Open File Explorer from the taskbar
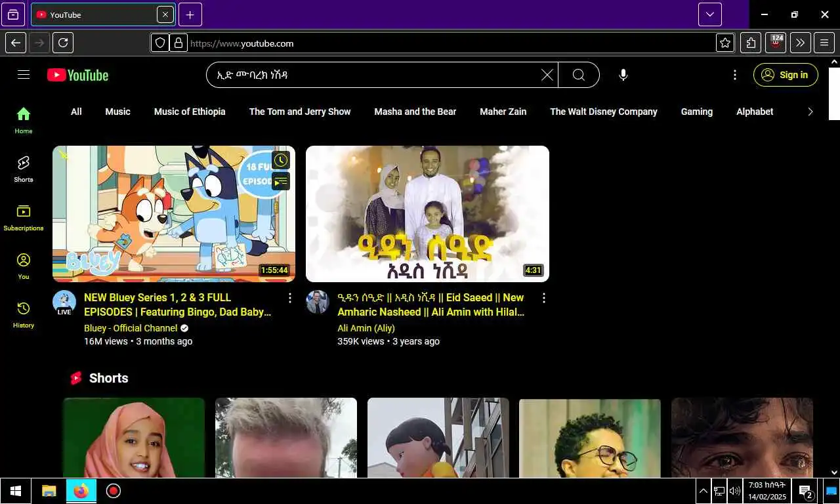Viewport: 840px width, 504px height. point(49,491)
